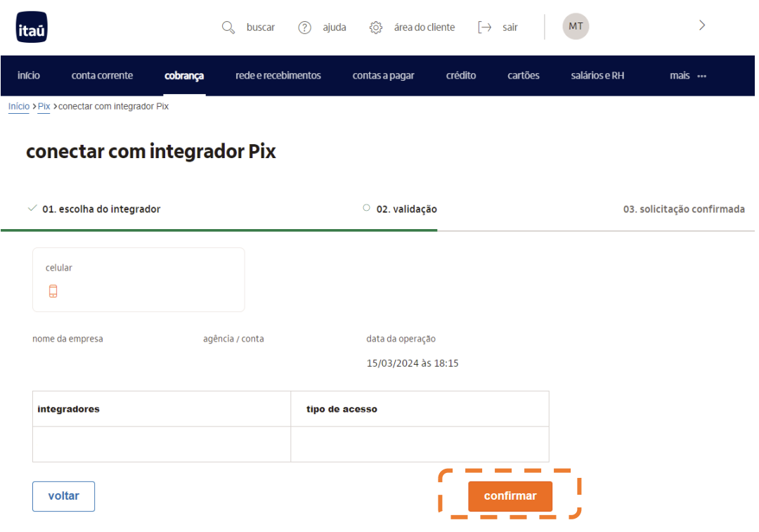Open rede e recebimentos menu
This screenshot has height=532, width=759.
tap(278, 75)
